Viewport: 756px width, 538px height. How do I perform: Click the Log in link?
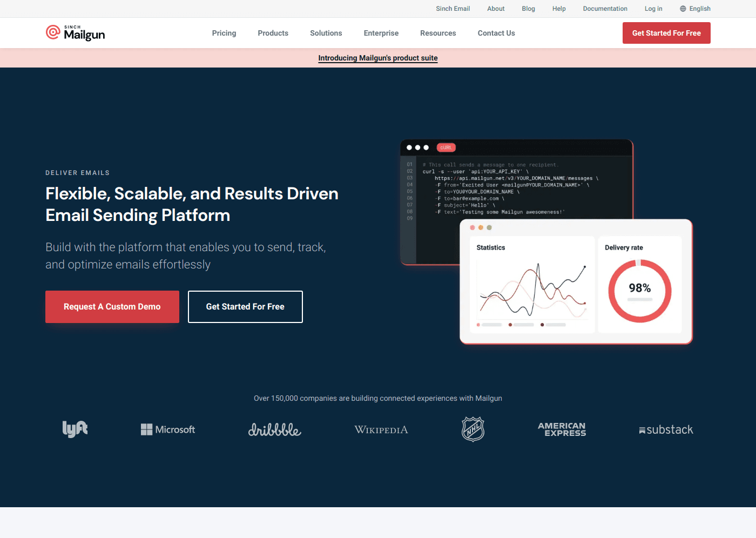coord(653,9)
